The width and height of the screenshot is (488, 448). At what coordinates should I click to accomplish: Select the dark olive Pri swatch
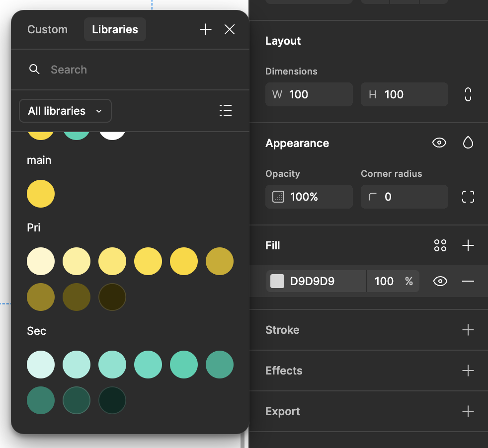pyautogui.click(x=77, y=297)
